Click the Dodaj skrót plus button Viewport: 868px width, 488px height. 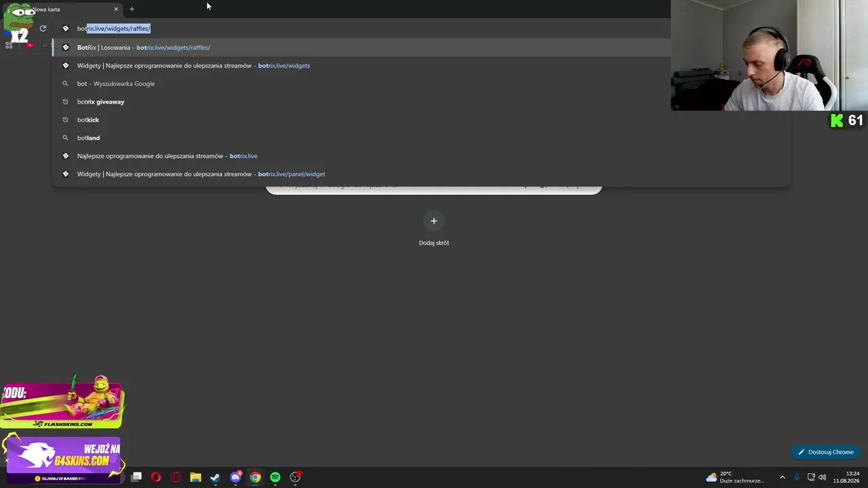point(434,221)
